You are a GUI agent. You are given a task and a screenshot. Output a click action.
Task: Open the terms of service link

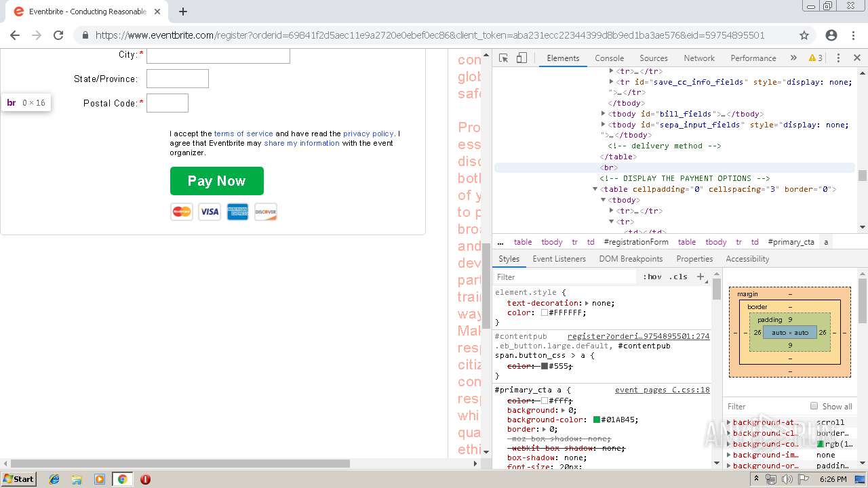point(243,134)
